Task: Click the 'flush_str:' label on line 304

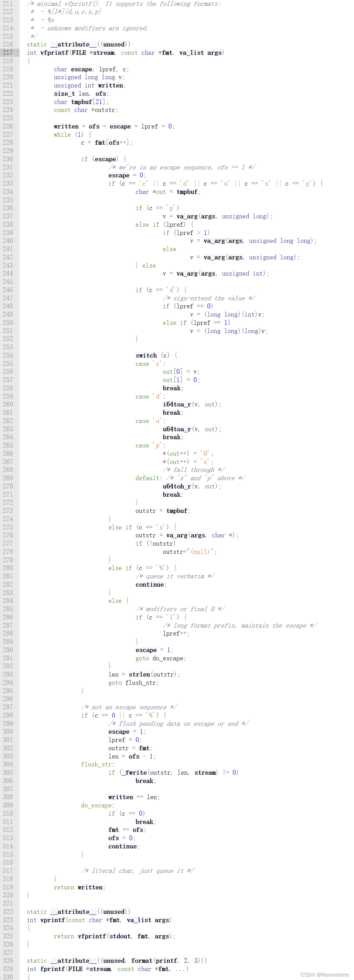Action: (98, 764)
